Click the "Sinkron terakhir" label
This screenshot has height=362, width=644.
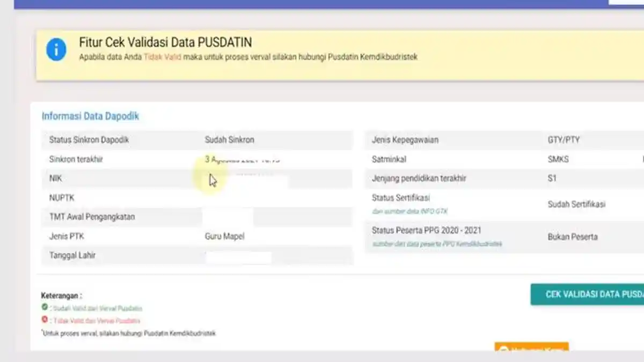[x=76, y=159]
